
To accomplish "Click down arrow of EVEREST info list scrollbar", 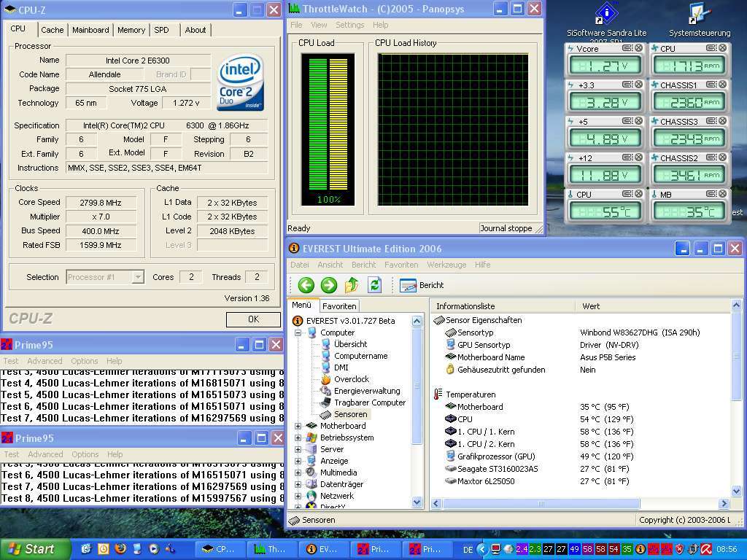I will click(x=736, y=491).
